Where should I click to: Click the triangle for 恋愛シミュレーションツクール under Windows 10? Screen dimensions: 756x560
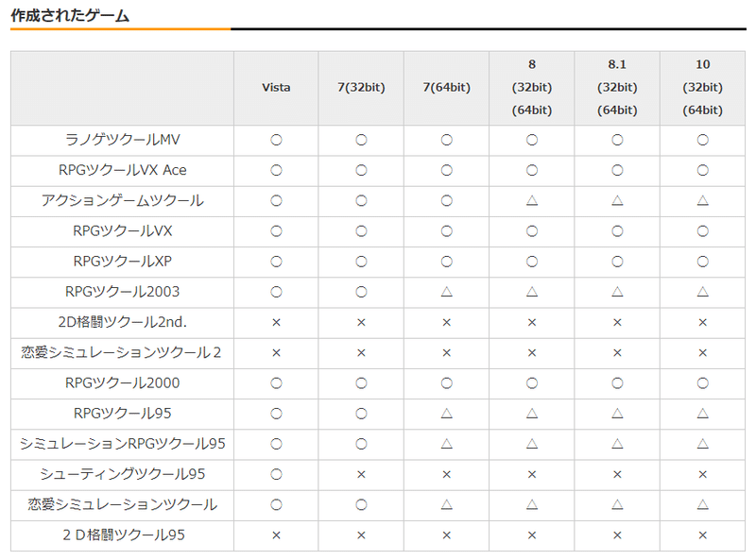point(702,504)
